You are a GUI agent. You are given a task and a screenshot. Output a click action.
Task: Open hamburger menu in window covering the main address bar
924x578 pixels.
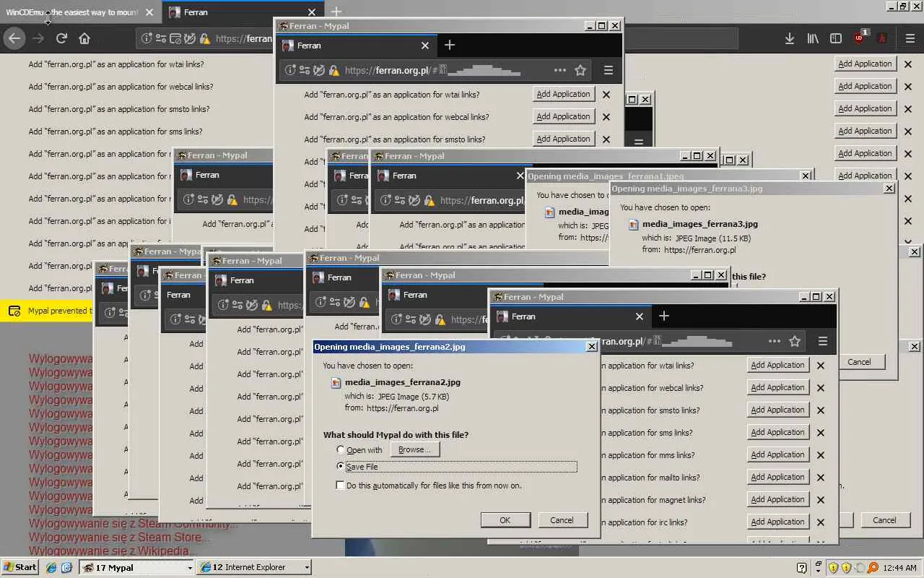point(609,70)
